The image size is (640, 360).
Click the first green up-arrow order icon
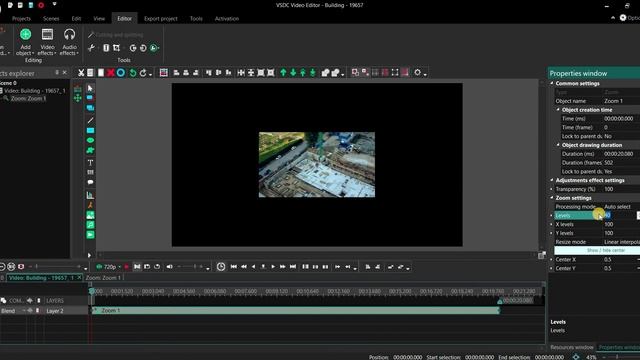tap(283, 73)
